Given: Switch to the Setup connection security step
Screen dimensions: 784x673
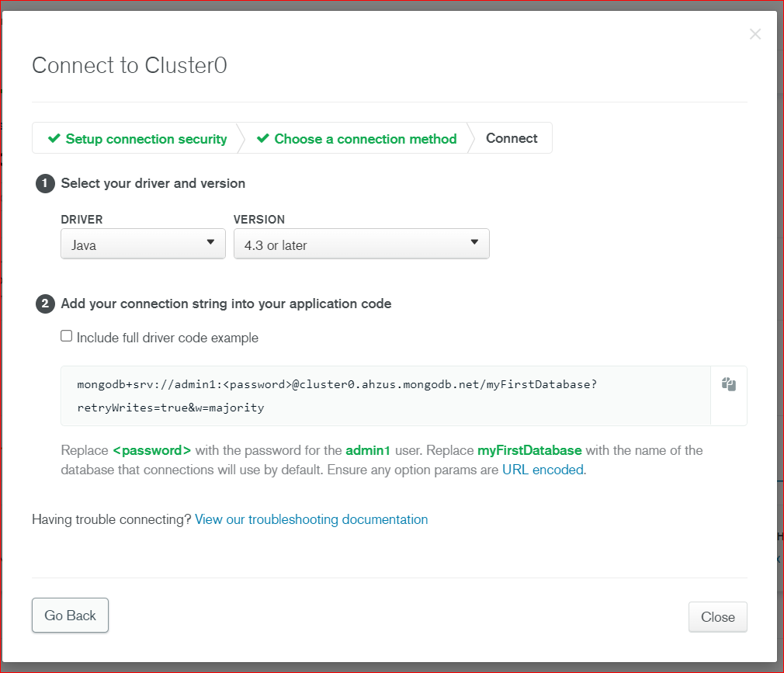Looking at the screenshot, I should (146, 138).
